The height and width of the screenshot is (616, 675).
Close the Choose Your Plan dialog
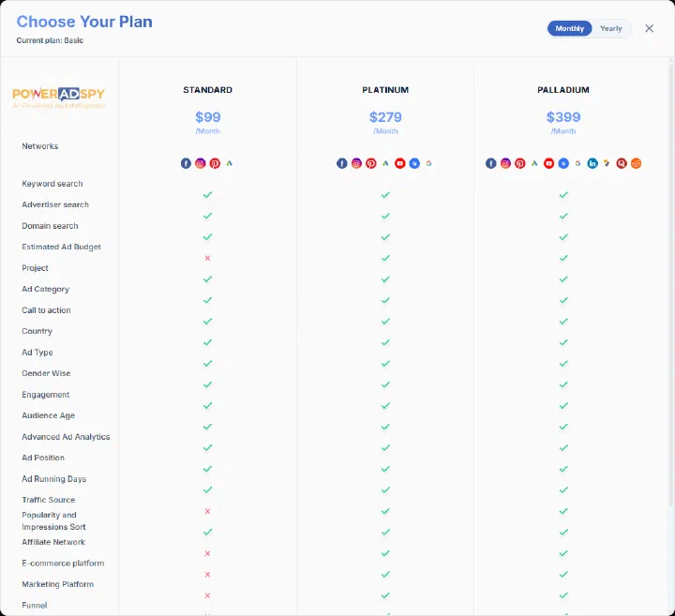(x=649, y=28)
